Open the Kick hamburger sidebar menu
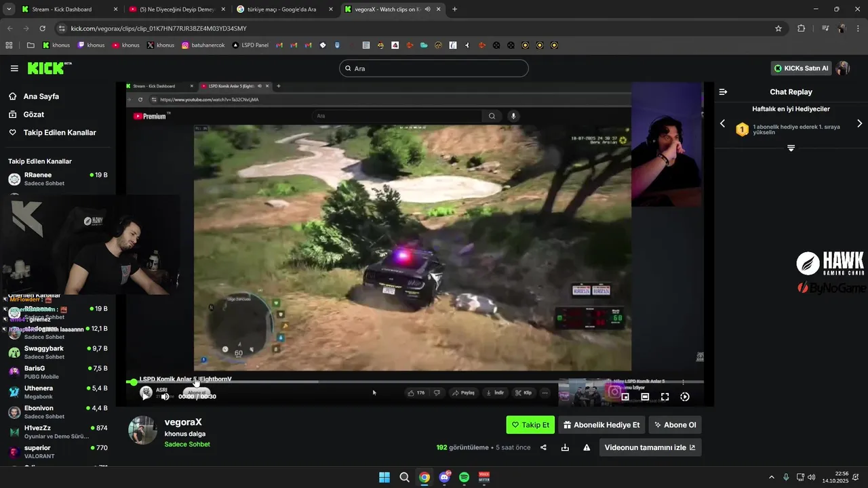 pyautogui.click(x=14, y=68)
